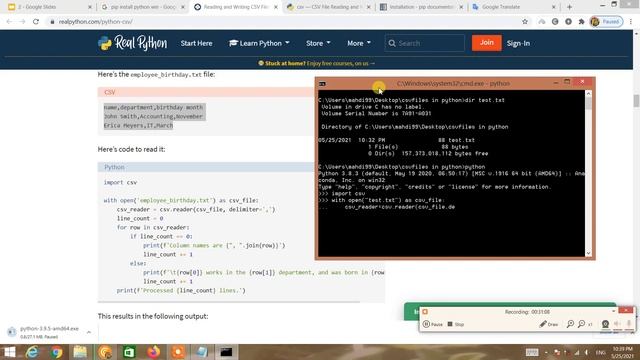Click the volume icon in system tray
The width and height of the screenshot is (640, 360).
587,352
